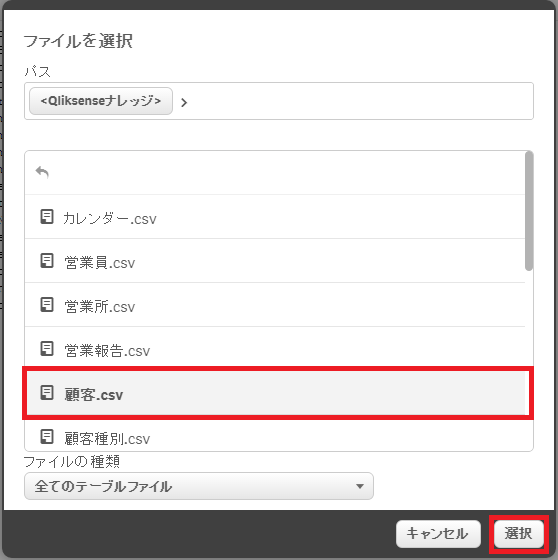558x560 pixels.
Task: Confirm with the 選択 button
Action: tap(519, 534)
